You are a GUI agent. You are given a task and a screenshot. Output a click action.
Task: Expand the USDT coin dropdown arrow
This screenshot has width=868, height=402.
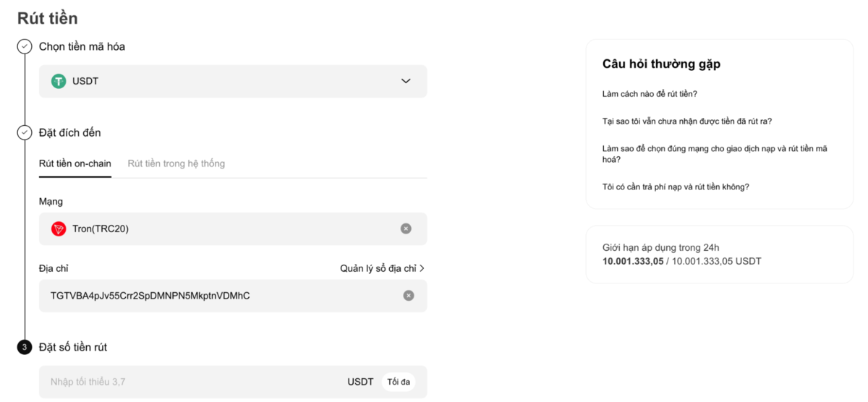click(406, 81)
